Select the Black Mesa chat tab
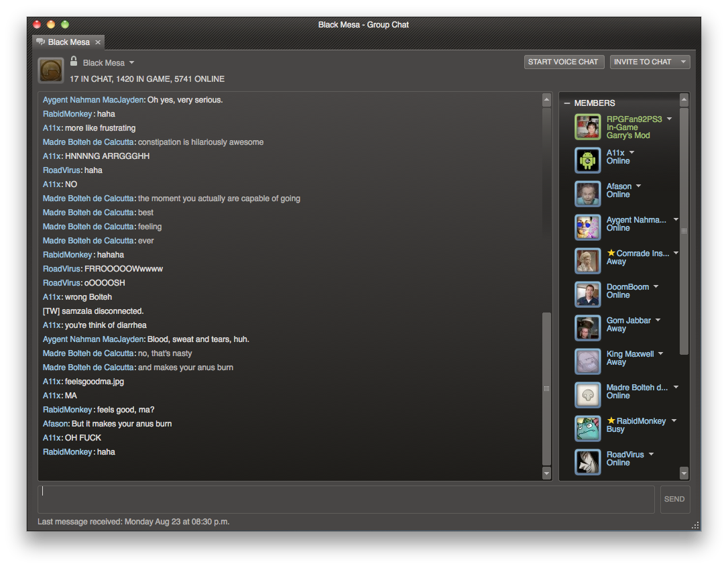 point(68,42)
